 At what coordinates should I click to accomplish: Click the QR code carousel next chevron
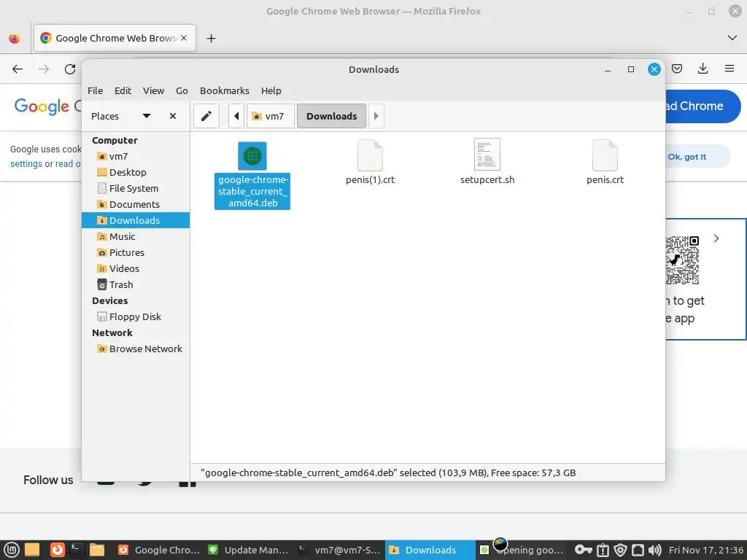pos(716,238)
